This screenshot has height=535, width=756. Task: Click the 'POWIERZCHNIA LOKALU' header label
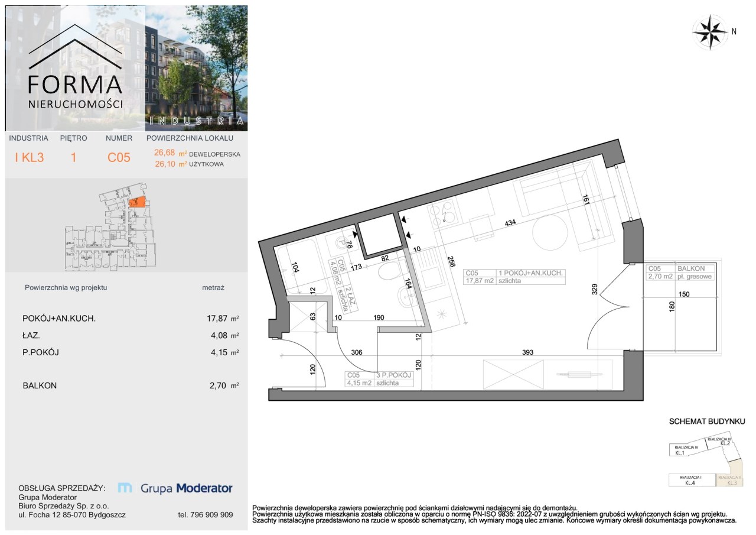[190, 138]
